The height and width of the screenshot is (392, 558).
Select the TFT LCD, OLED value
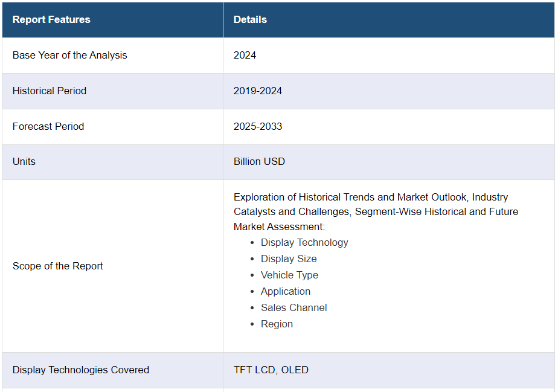271,370
